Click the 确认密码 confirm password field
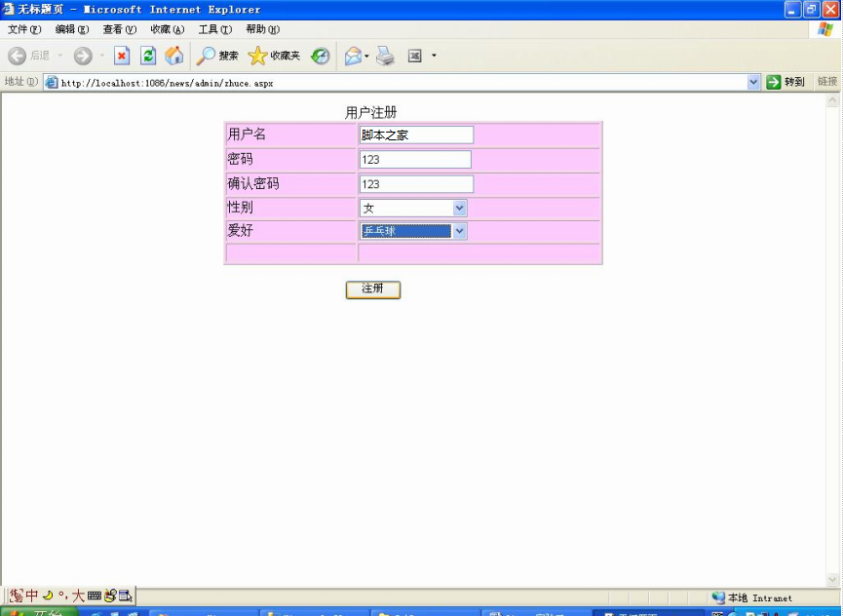The image size is (843, 616). (416, 184)
